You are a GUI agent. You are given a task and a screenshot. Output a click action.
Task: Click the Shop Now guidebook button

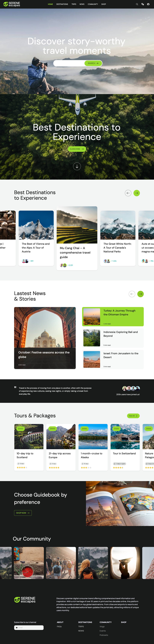tap(23, 513)
